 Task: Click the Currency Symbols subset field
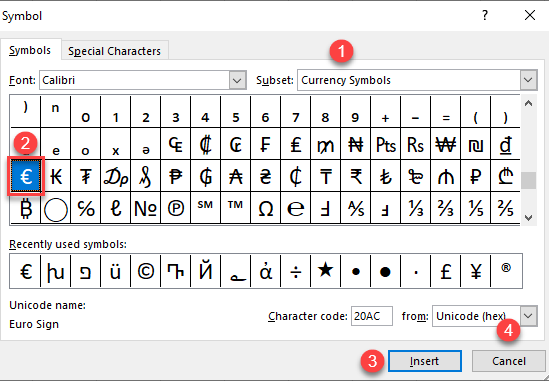[x=409, y=80]
